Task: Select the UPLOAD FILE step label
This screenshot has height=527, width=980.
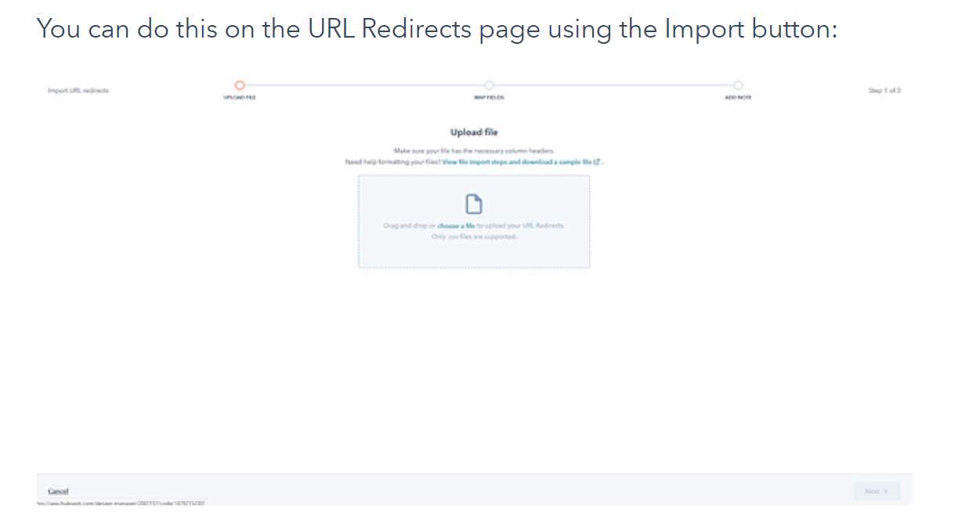Action: tap(240, 98)
